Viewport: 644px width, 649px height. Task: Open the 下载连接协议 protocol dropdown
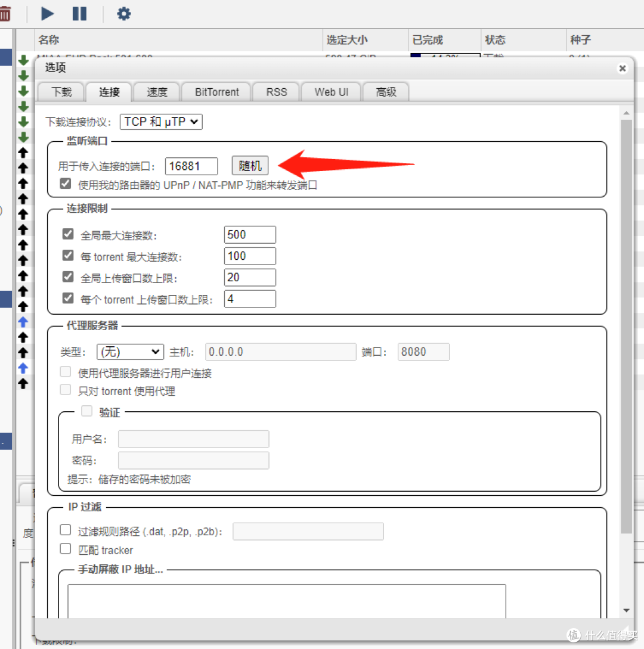click(x=161, y=122)
